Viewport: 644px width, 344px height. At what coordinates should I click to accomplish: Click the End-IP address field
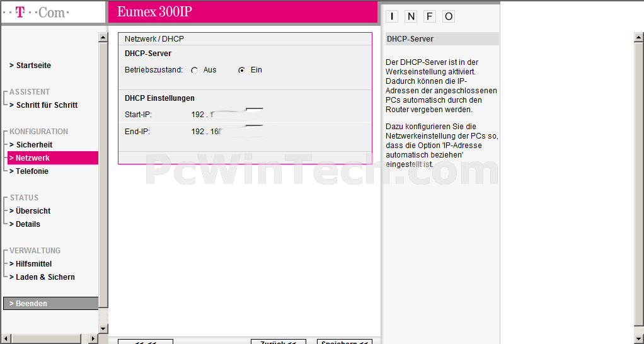coord(227,132)
